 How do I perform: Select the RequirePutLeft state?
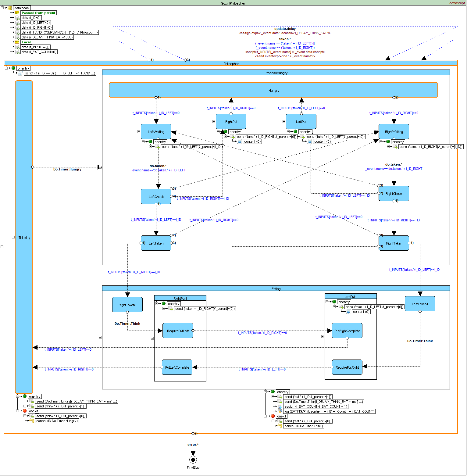178,331
